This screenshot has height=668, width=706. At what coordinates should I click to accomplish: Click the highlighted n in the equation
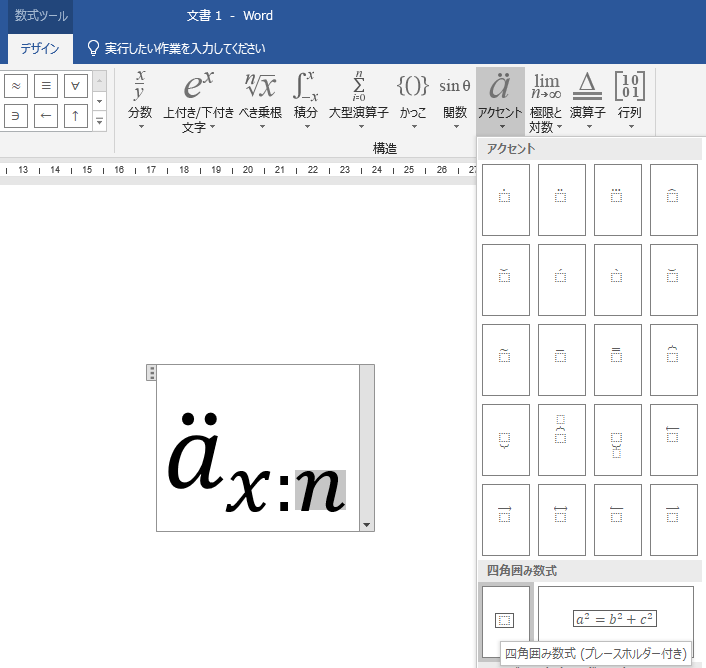point(320,490)
